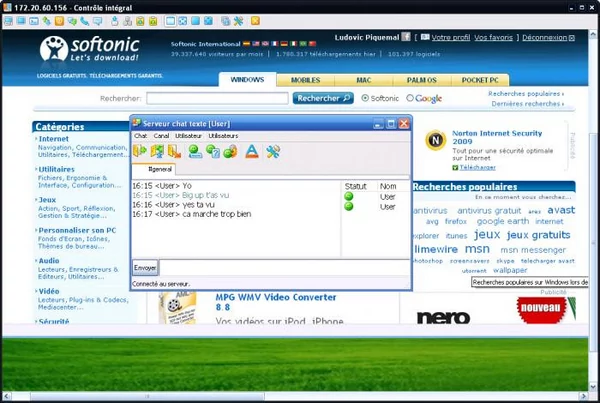Click the two users with phone icon

(230, 151)
